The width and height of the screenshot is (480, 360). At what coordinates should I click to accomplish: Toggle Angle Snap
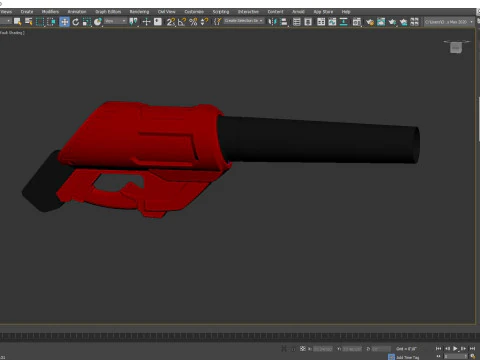tap(182, 22)
